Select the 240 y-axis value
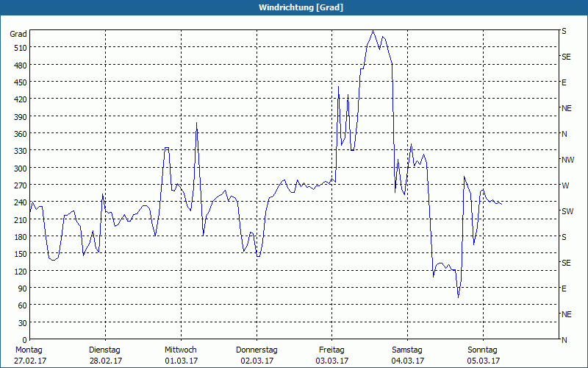588x368 pixels. coord(21,203)
